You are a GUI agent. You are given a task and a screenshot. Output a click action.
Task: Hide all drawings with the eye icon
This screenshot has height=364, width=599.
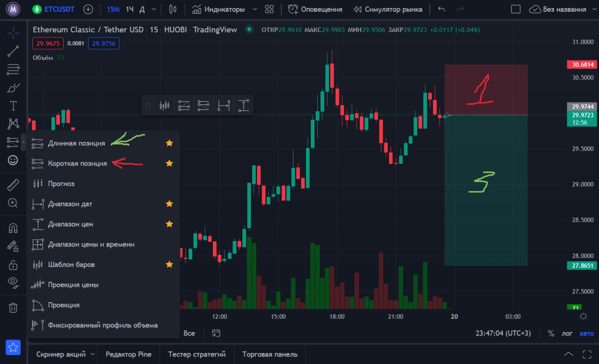(x=13, y=282)
